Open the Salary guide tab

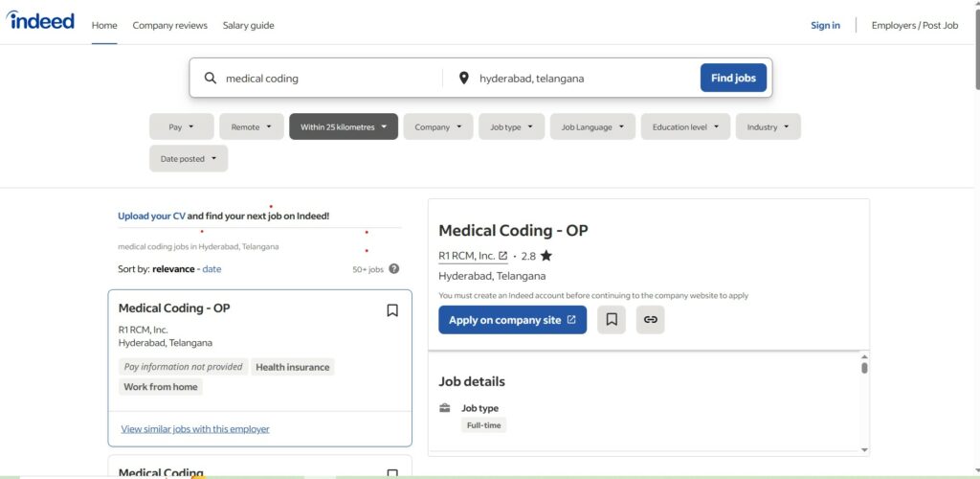tap(248, 26)
